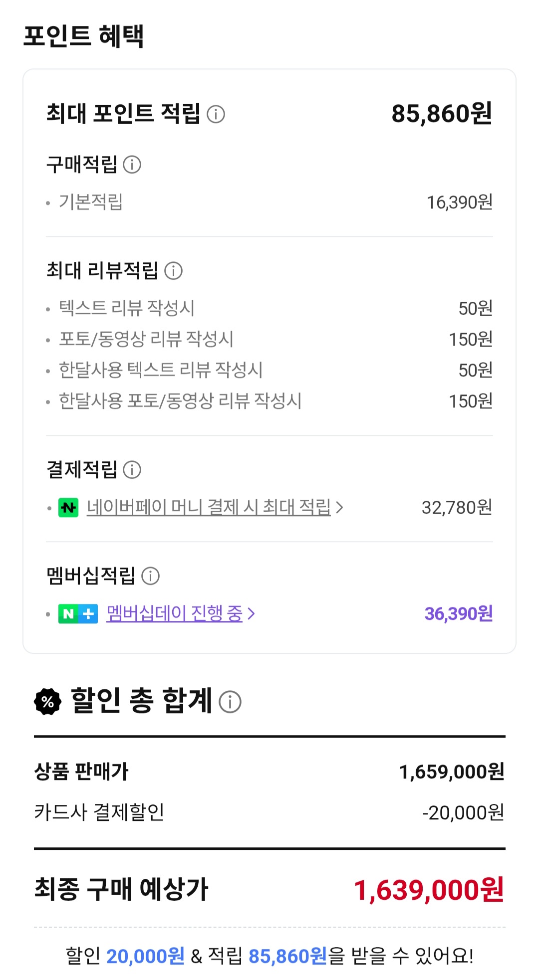Tap the red 1,639,000원 final price
Viewport: 539px width, 980px height.
pos(429,890)
